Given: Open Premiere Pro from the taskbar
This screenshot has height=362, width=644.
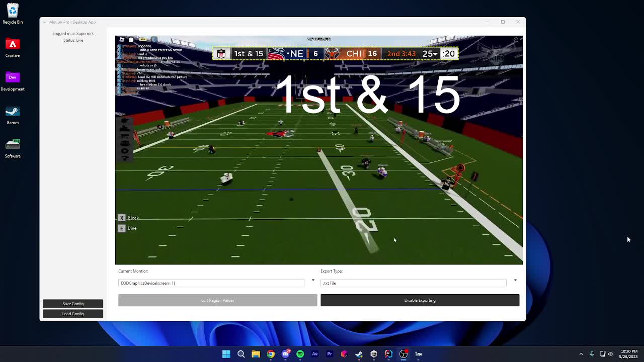Looking at the screenshot, I should (329, 354).
